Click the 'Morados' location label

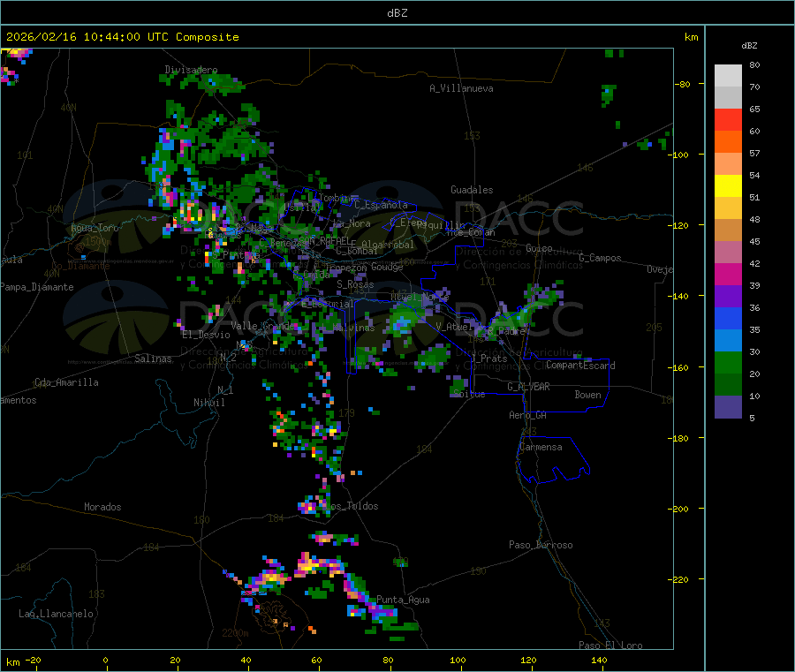click(x=102, y=507)
